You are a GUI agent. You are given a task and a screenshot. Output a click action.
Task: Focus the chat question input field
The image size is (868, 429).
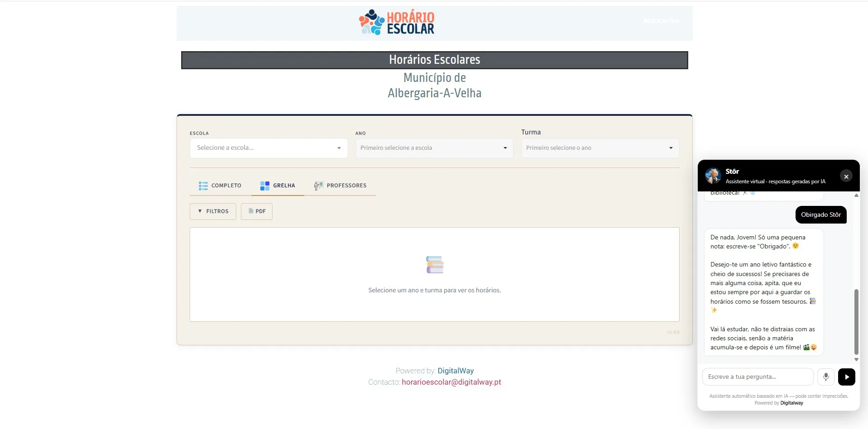click(758, 377)
